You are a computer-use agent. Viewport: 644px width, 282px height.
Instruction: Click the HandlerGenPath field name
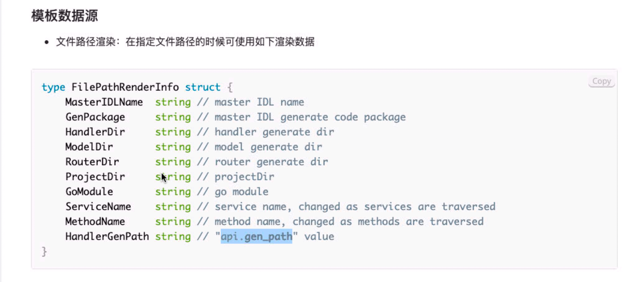pos(107,236)
